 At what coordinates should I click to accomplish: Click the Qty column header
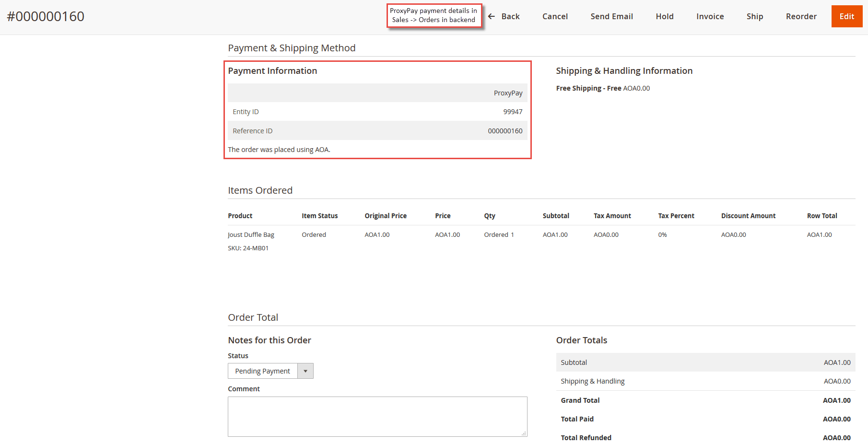pos(490,216)
